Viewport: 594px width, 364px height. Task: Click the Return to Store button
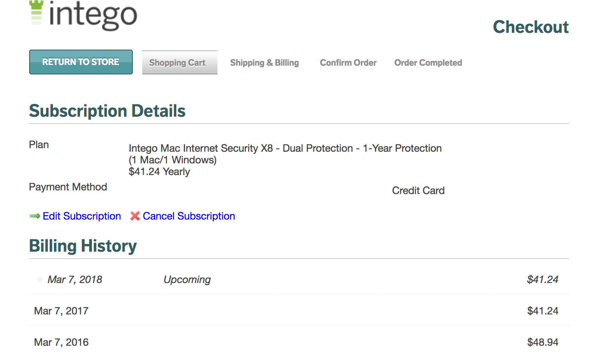pyautogui.click(x=81, y=62)
